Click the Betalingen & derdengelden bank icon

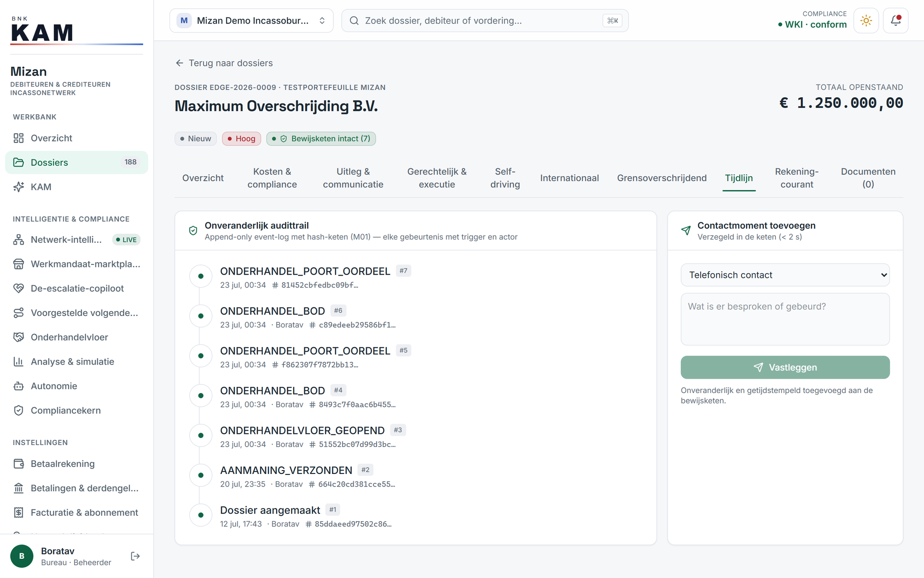point(18,488)
